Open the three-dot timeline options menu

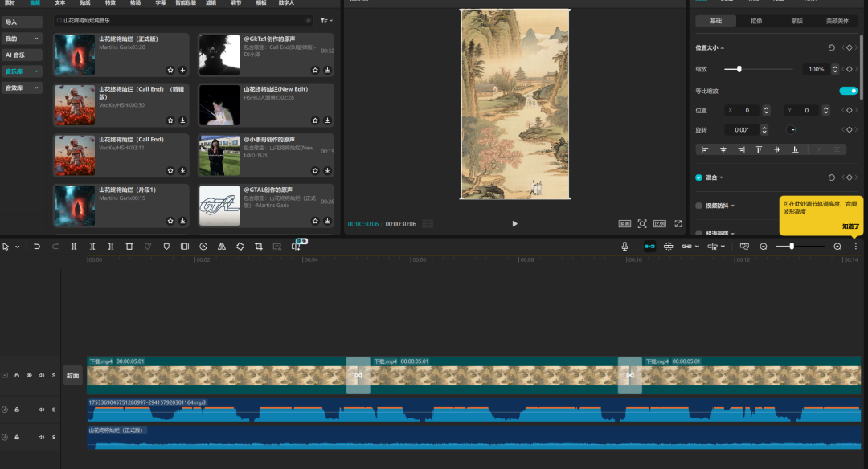[855, 247]
